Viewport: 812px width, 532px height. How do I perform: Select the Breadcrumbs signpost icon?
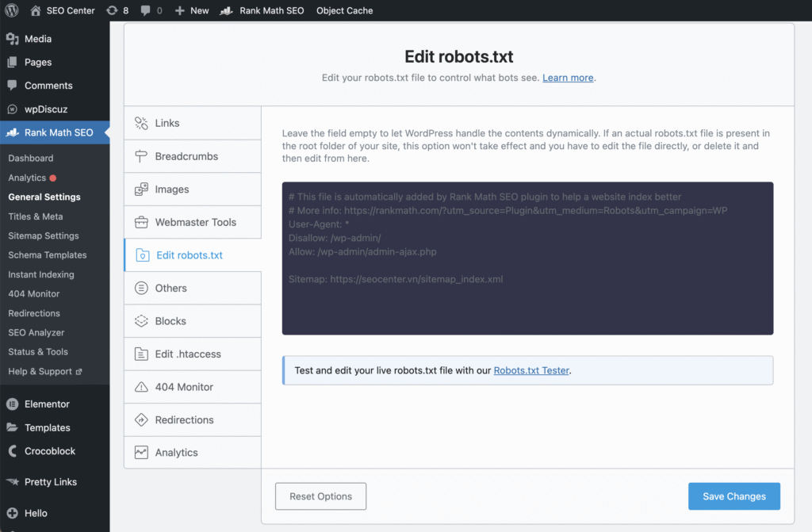pyautogui.click(x=141, y=156)
